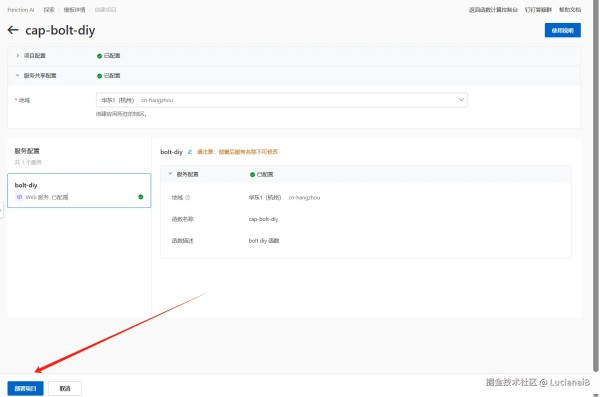Expand the 项目配置 section
Screen dimensions: 600x397
[x=17, y=56]
